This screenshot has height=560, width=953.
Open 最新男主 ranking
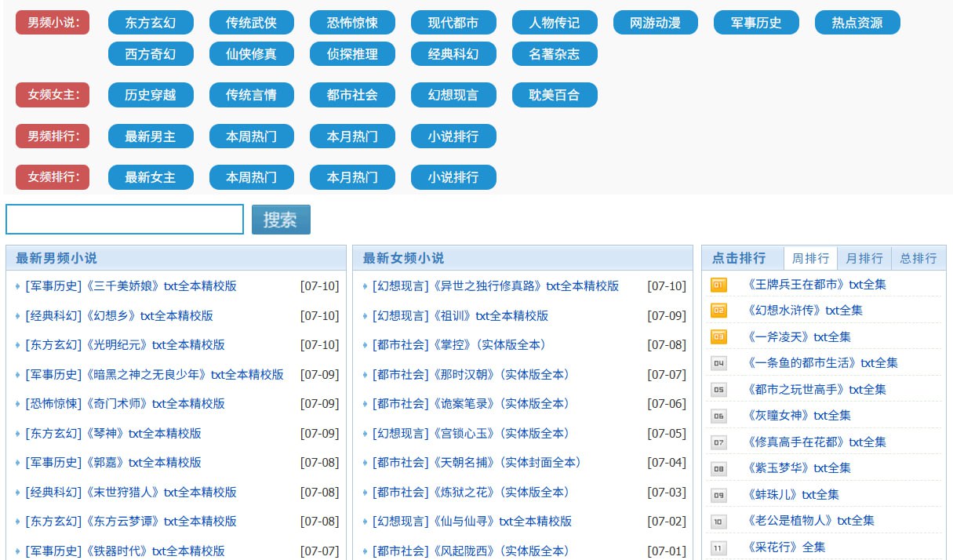tap(151, 136)
